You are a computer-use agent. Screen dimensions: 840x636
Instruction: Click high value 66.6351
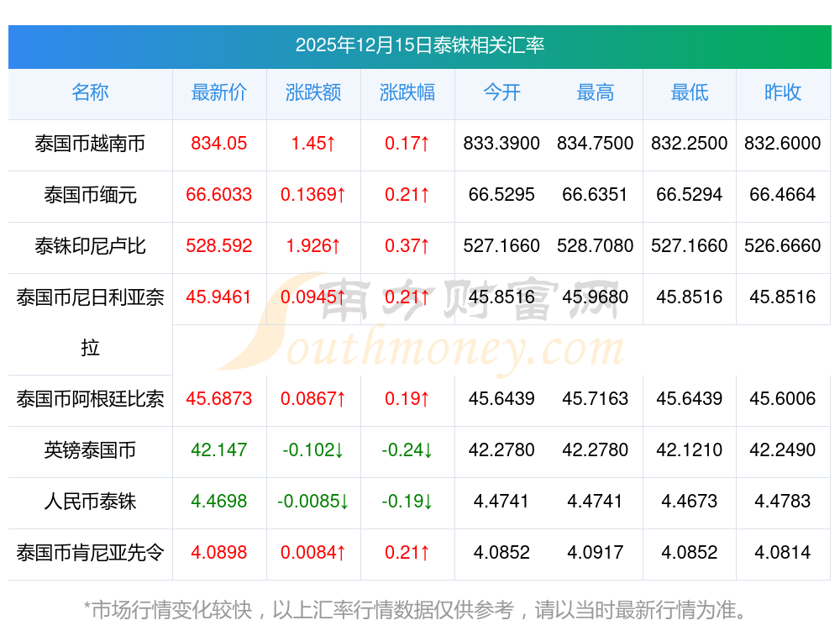(x=596, y=195)
